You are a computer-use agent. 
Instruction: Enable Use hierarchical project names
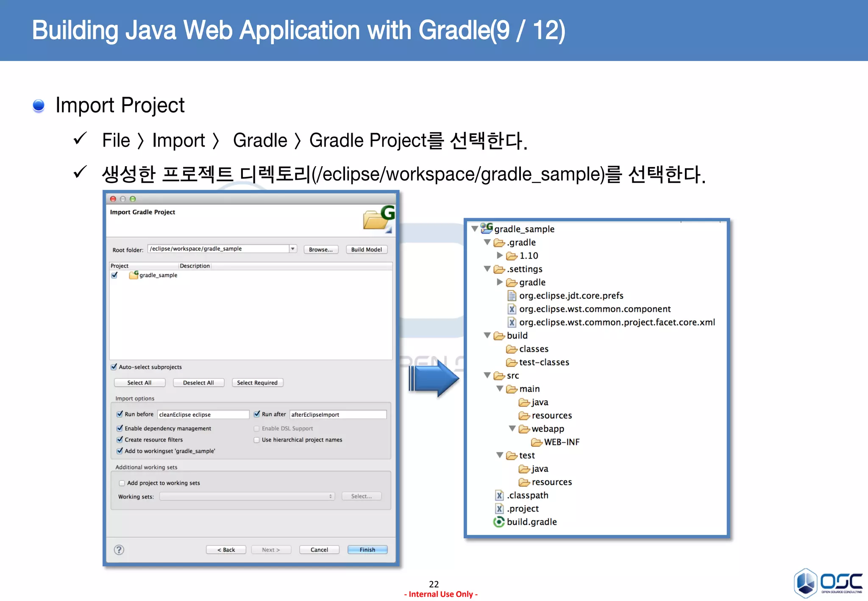coord(256,440)
